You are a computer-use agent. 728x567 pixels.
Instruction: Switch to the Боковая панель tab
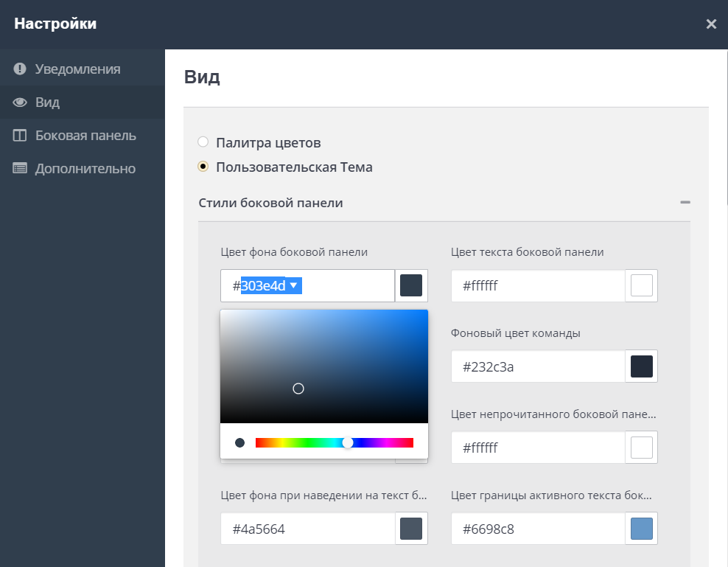(85, 136)
